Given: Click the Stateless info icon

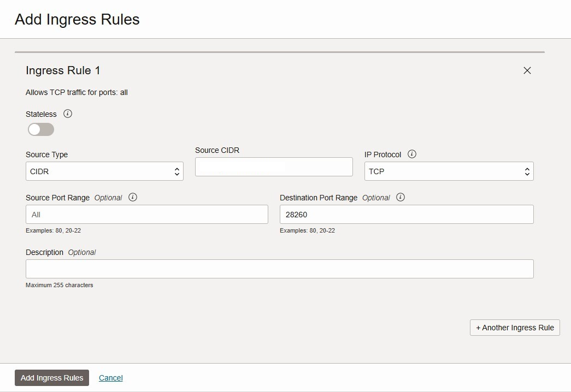Looking at the screenshot, I should tap(68, 114).
